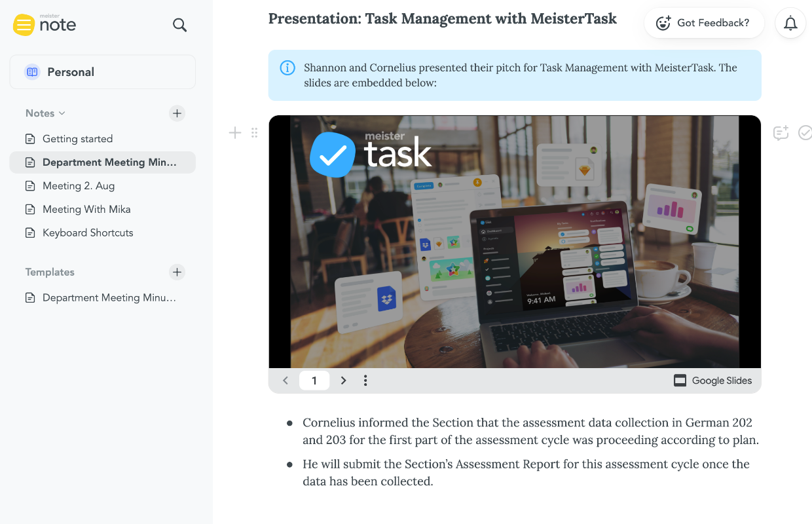The width and height of the screenshot is (812, 524).
Task: Click the Meeting With Mika page icon
Action: [x=30, y=210]
